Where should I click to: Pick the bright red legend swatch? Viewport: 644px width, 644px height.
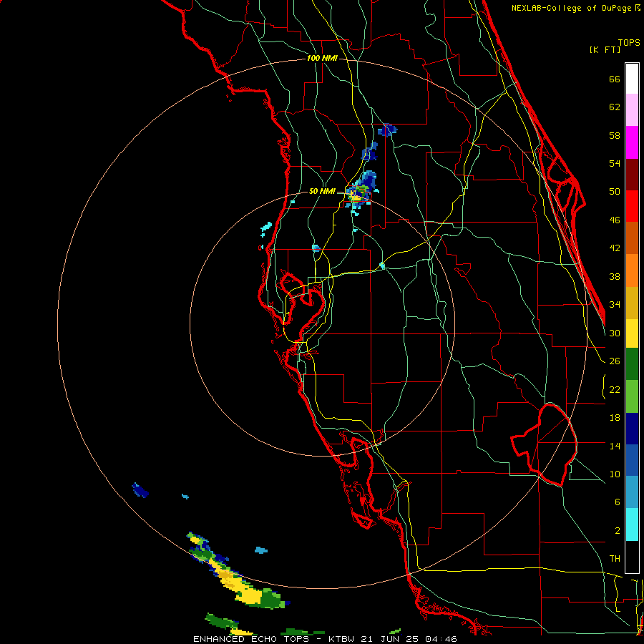pyautogui.click(x=632, y=206)
